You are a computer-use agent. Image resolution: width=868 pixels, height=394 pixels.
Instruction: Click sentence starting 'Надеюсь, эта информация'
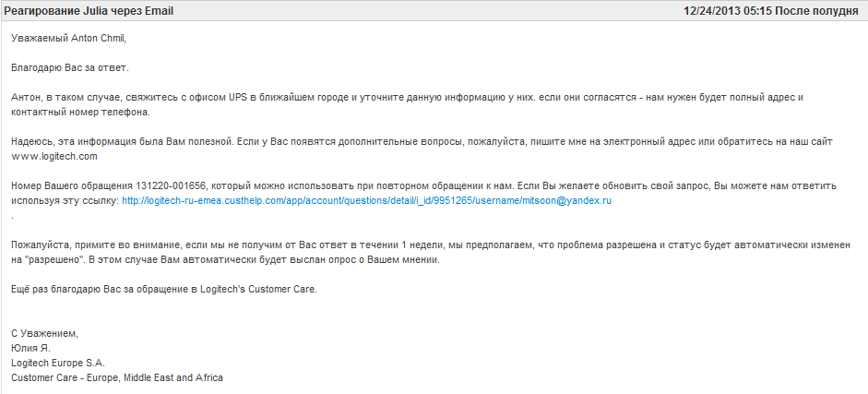pos(422,142)
